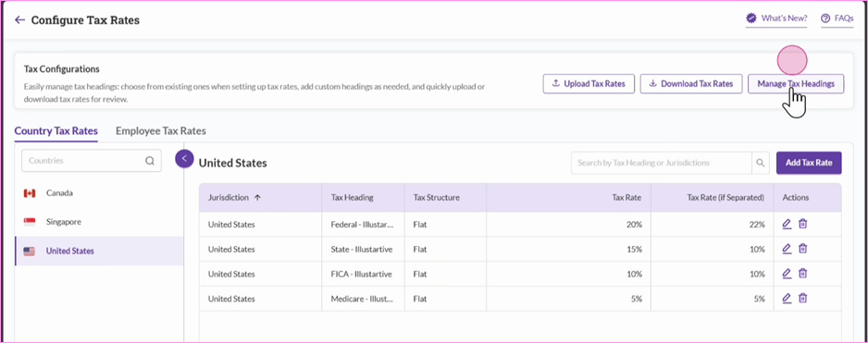Image resolution: width=868 pixels, height=343 pixels.
Task: Edit the Federal tax rate row
Action: (x=787, y=224)
